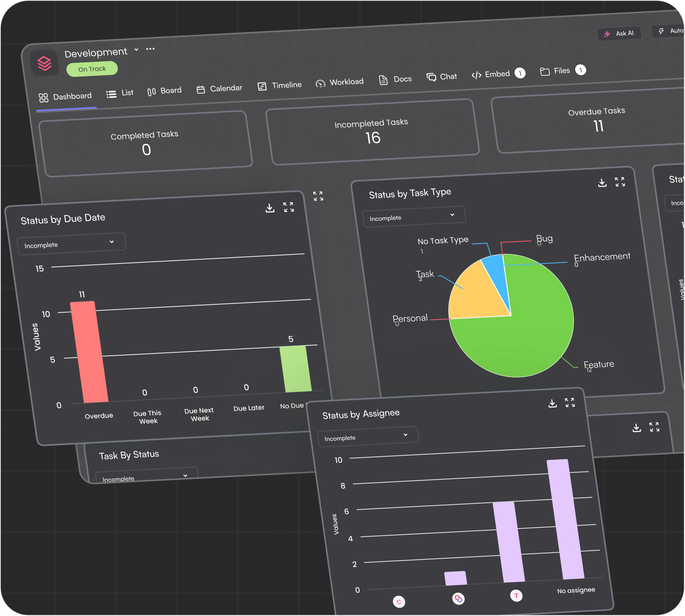
Task: Click the Incompleted Tasks card
Action: (372, 131)
